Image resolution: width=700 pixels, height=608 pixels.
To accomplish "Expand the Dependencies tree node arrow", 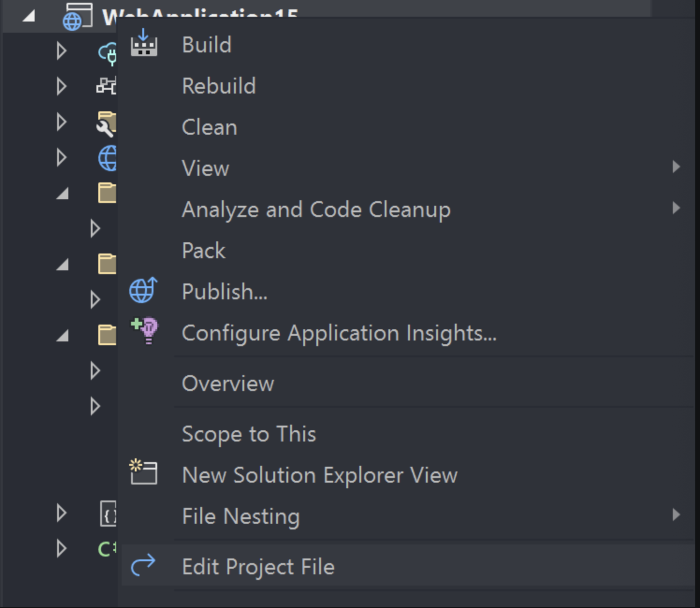I will pyautogui.click(x=61, y=86).
